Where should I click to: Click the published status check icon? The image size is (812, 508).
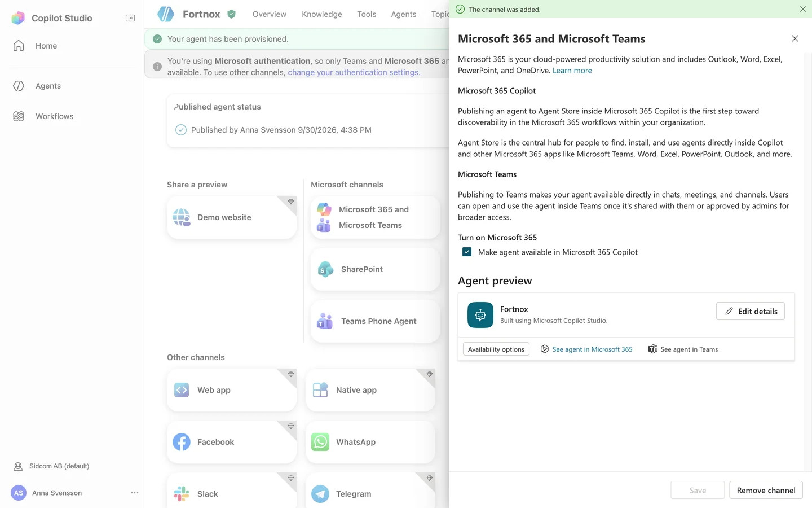click(181, 130)
